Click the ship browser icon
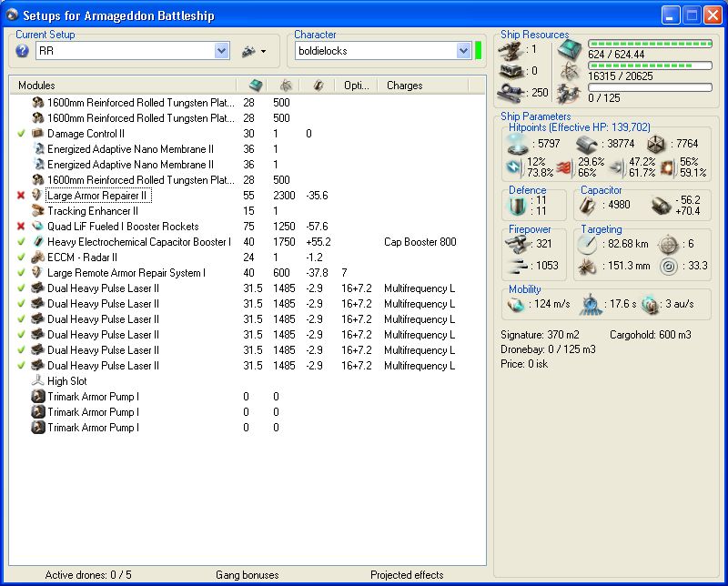Screen dimensions: 728x586 pyautogui.click(x=248, y=52)
